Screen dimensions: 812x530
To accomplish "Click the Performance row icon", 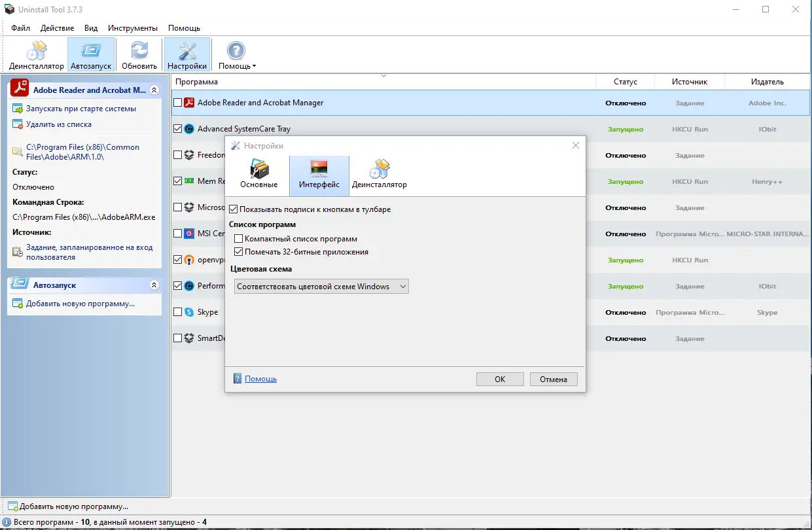I will coord(189,286).
